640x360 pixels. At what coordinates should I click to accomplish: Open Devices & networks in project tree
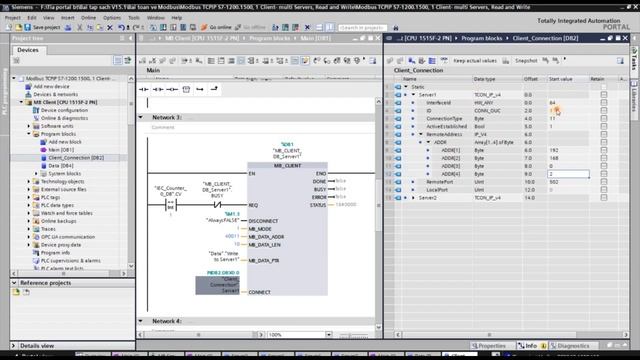(56, 94)
